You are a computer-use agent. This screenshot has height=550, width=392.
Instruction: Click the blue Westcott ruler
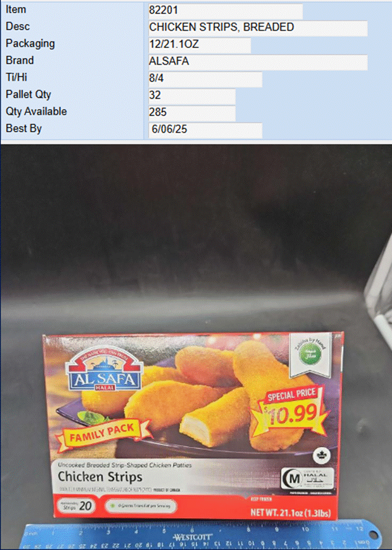(x=200, y=537)
